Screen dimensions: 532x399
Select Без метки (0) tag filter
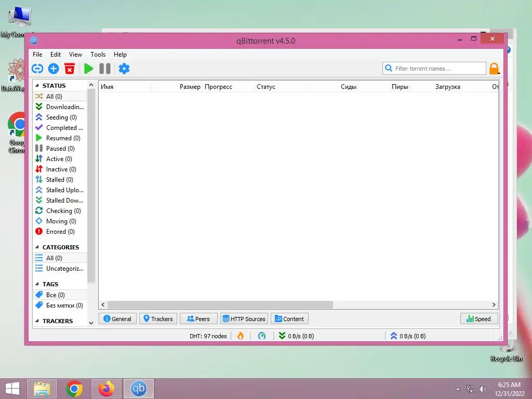(60, 305)
